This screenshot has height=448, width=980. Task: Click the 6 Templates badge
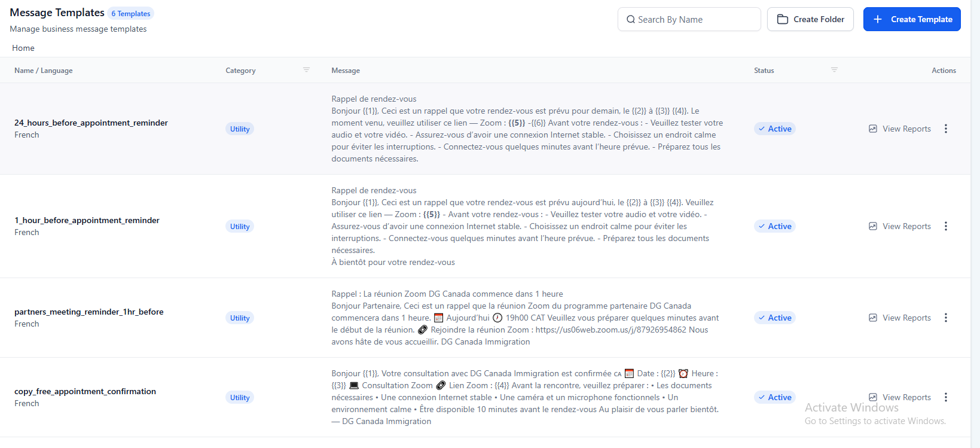tap(131, 13)
